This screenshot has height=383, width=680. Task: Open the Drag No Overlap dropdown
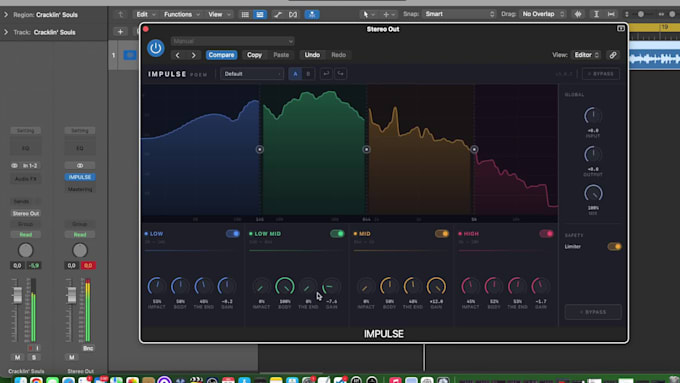point(543,14)
